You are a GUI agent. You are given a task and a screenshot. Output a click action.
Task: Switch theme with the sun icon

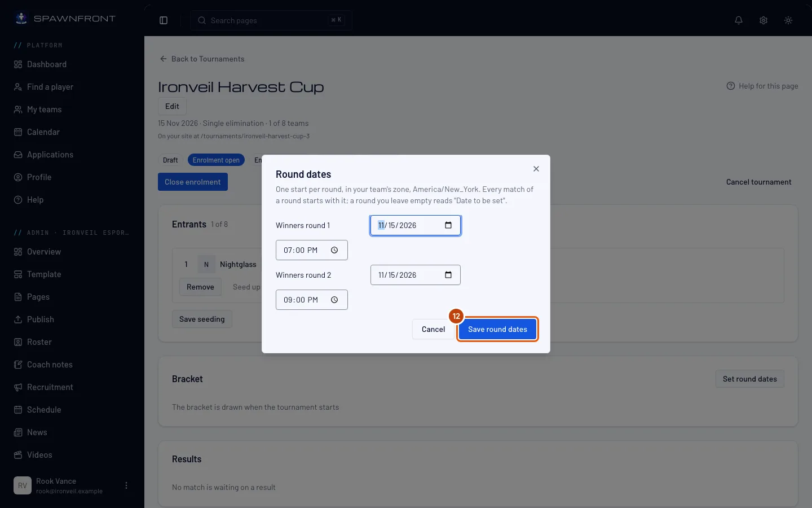coord(788,20)
